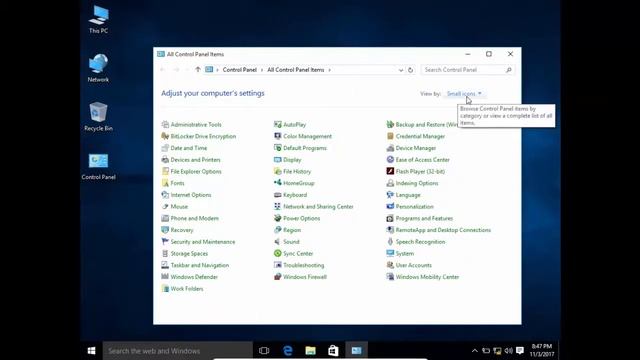Open Ease of Access Center link
This screenshot has width=640, height=360.
click(x=422, y=160)
